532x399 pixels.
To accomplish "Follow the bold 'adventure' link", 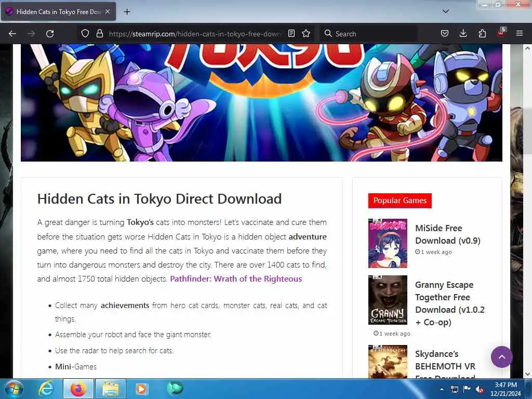I will 308,237.
